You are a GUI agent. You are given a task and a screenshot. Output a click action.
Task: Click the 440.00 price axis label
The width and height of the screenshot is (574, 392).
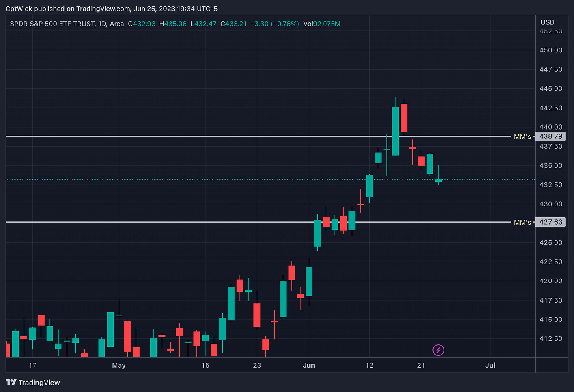point(551,127)
